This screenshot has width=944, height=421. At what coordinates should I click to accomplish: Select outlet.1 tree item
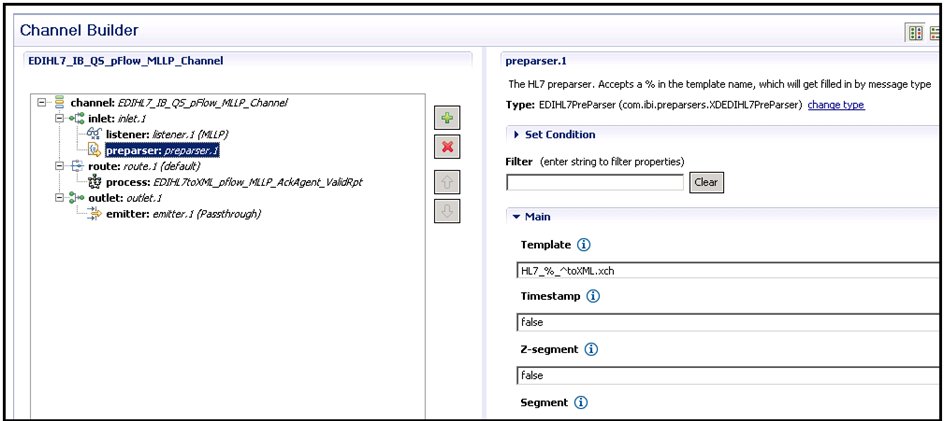(x=125, y=198)
